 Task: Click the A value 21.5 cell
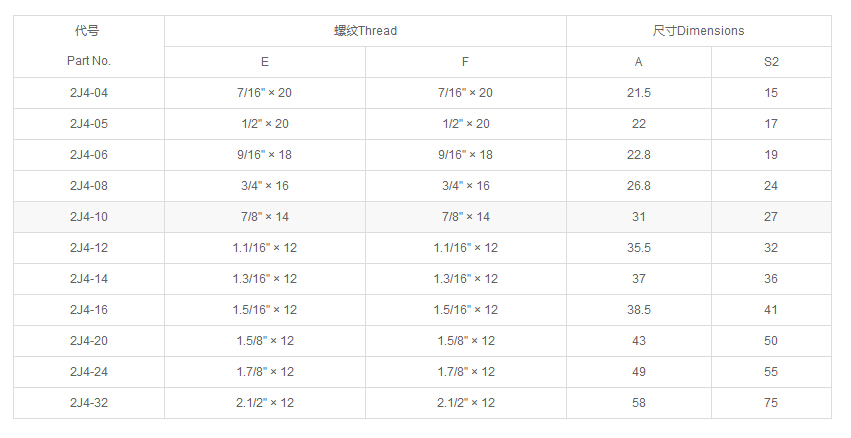(x=639, y=93)
